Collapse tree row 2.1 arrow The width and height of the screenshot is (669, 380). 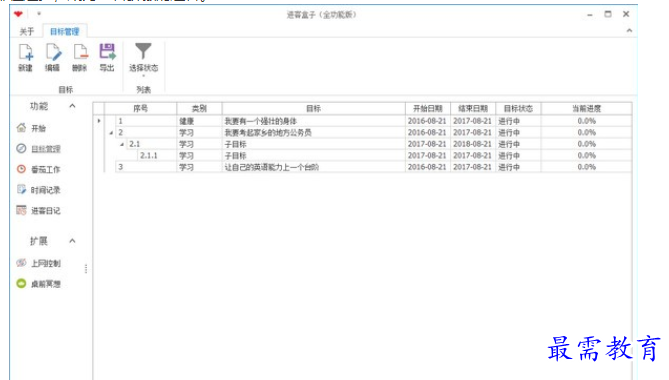[x=122, y=145]
